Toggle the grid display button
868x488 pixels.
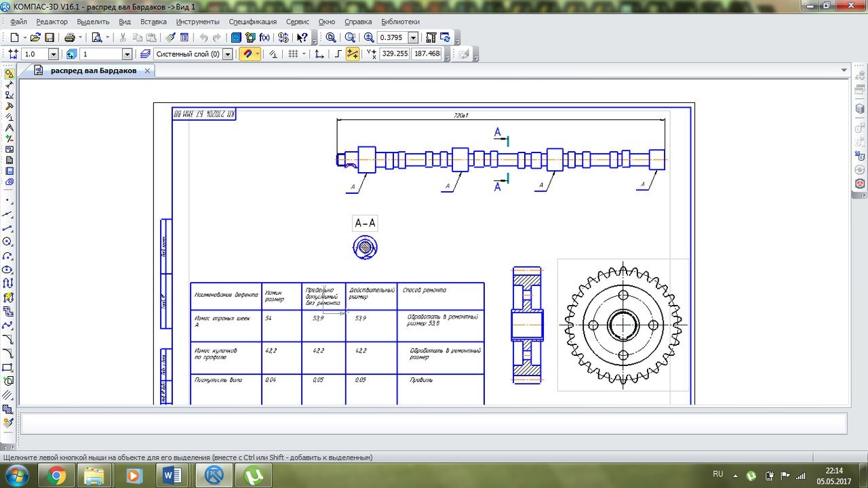[x=293, y=54]
